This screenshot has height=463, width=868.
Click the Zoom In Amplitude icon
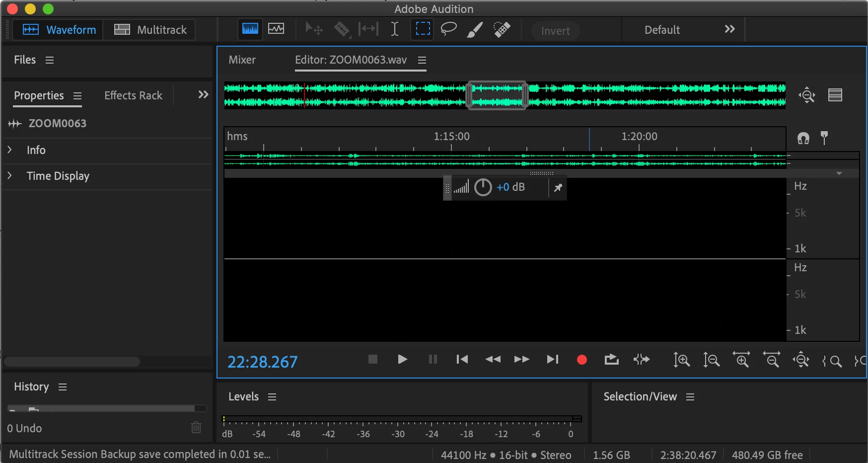coord(681,360)
